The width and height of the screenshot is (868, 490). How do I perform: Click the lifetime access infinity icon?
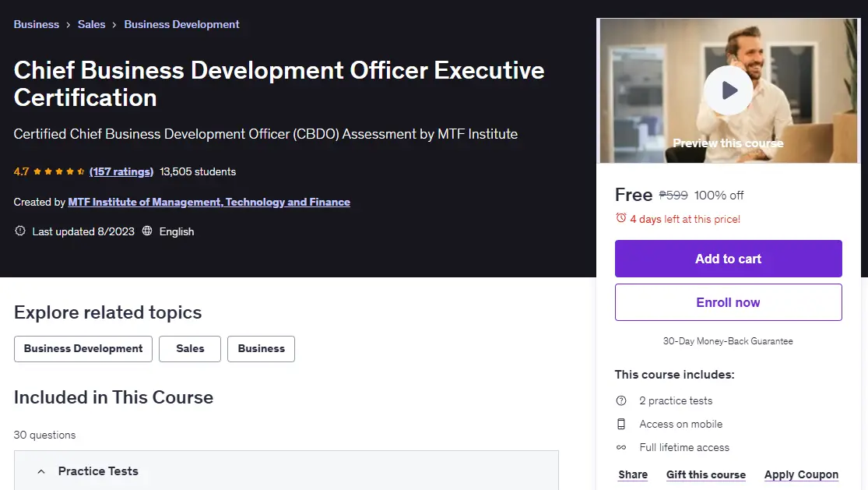point(621,447)
